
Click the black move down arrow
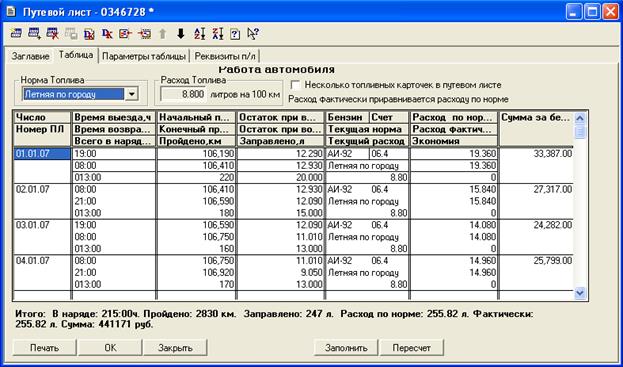pyautogui.click(x=181, y=34)
